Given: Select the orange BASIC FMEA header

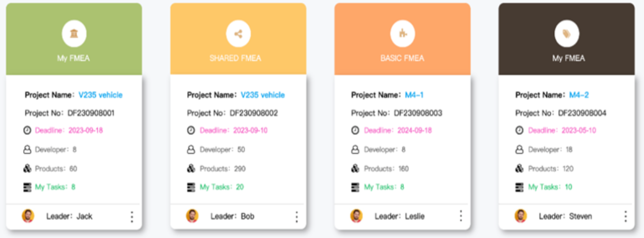Looking at the screenshot, I should pyautogui.click(x=402, y=39).
